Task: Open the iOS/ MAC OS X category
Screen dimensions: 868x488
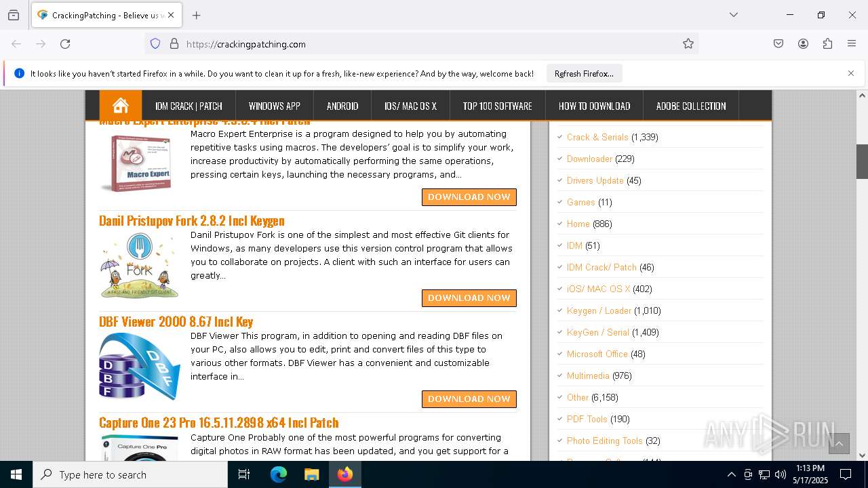Action: [x=598, y=289]
